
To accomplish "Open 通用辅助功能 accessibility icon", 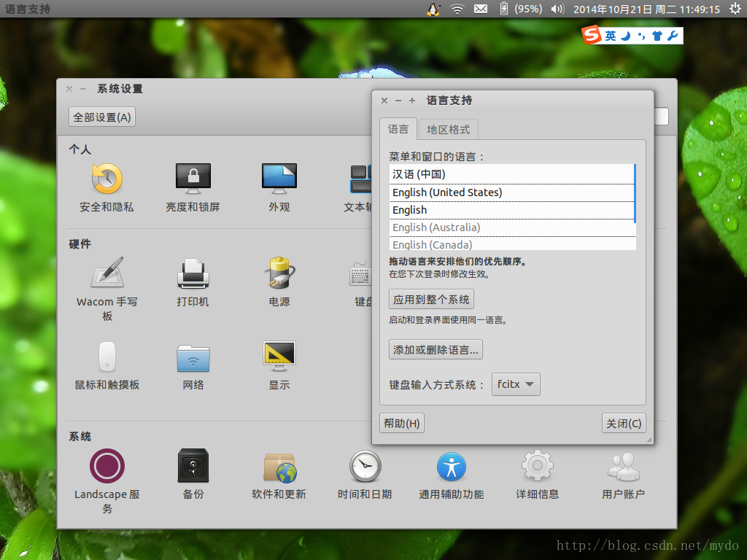I will click(451, 467).
